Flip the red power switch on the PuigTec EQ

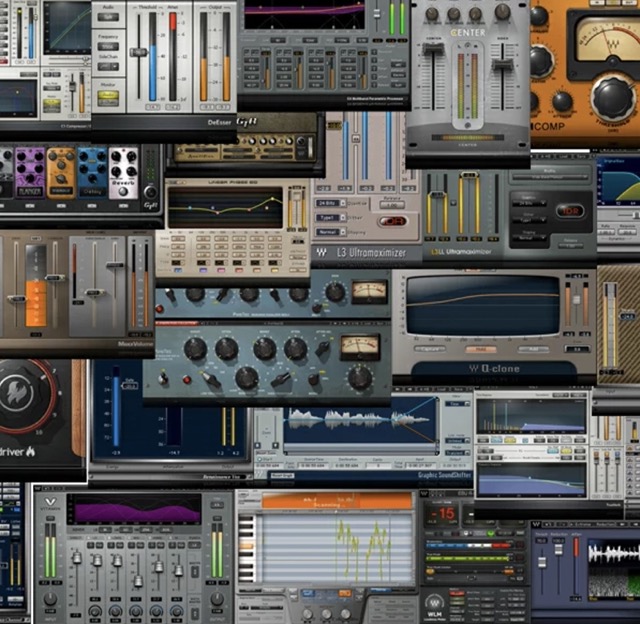(x=186, y=380)
